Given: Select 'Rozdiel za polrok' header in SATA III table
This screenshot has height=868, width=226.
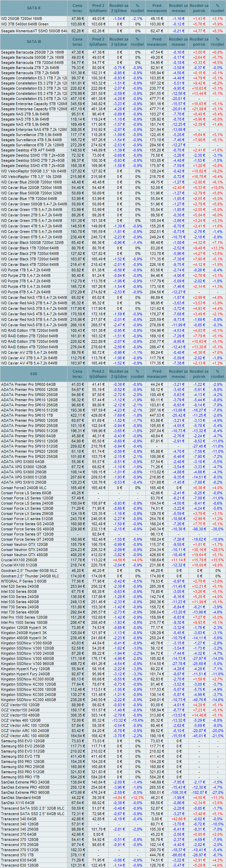Looking at the screenshot, I should coord(199,42).
